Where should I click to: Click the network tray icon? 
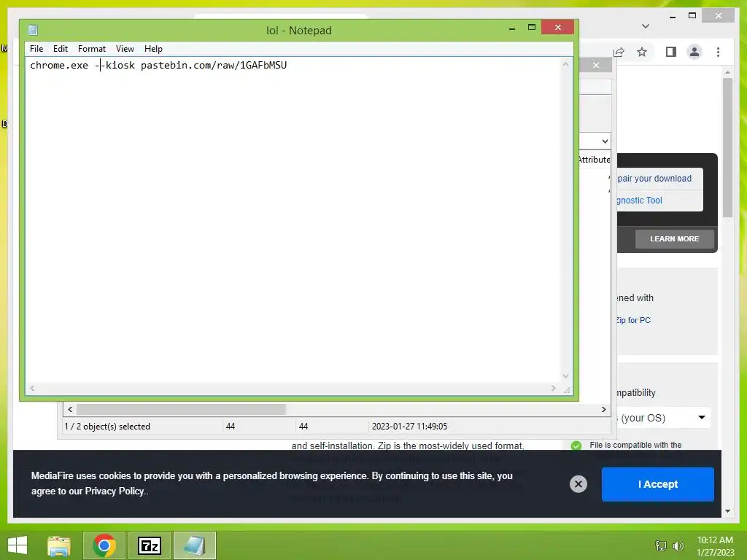pyautogui.click(x=661, y=546)
